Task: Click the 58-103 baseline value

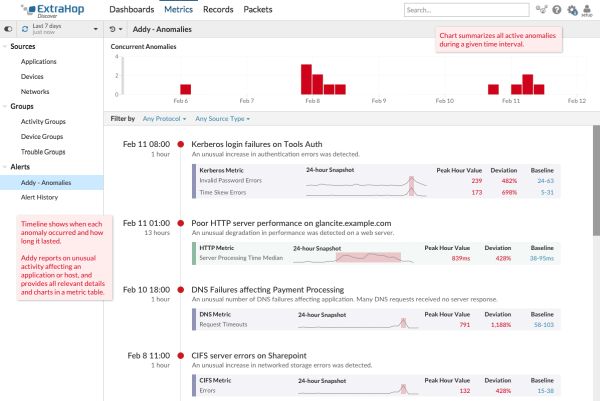Action: (x=544, y=325)
